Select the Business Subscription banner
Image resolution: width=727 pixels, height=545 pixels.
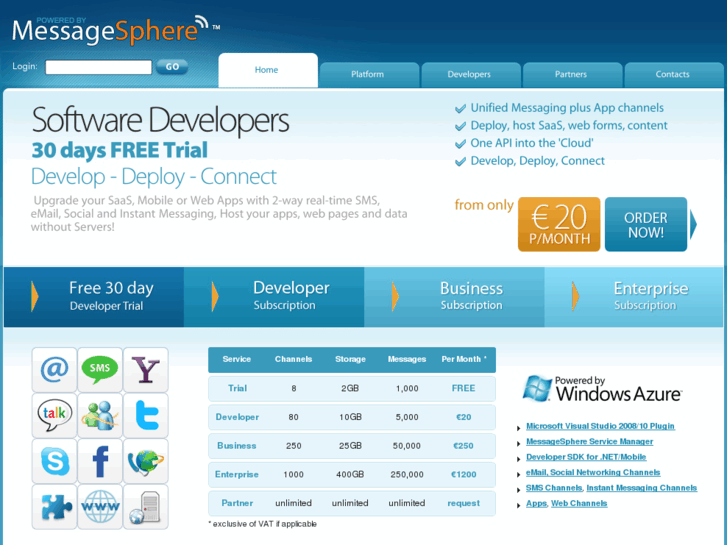point(454,297)
